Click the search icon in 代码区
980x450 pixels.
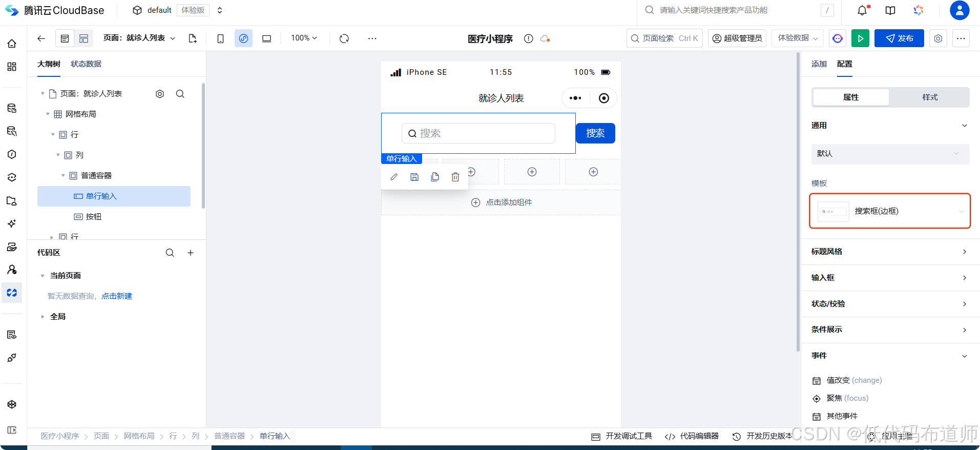tap(170, 253)
